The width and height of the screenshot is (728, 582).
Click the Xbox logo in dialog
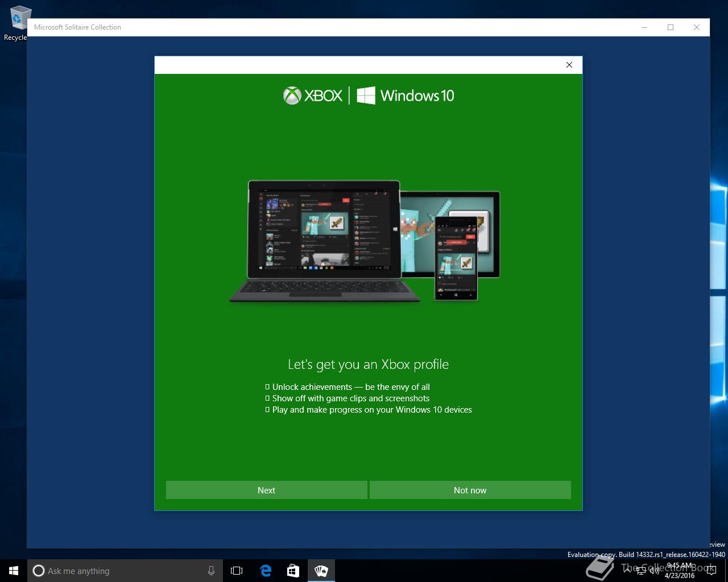[313, 95]
